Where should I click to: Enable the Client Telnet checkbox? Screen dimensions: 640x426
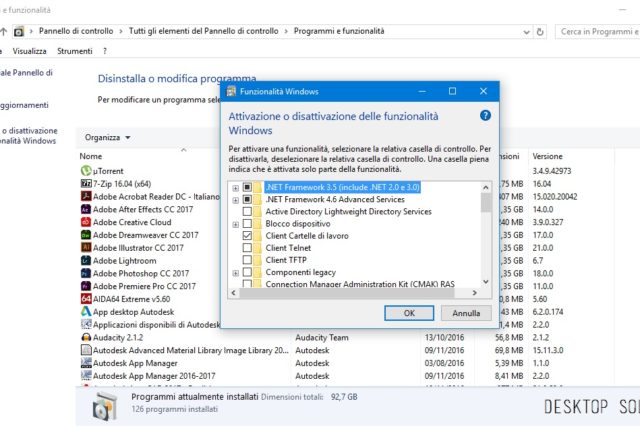click(247, 248)
